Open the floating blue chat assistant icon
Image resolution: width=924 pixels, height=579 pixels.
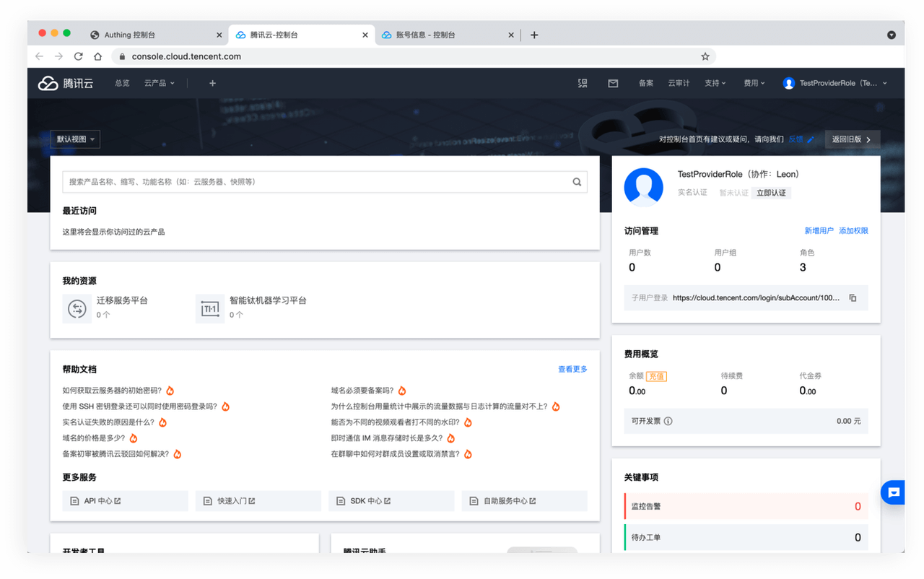(893, 492)
